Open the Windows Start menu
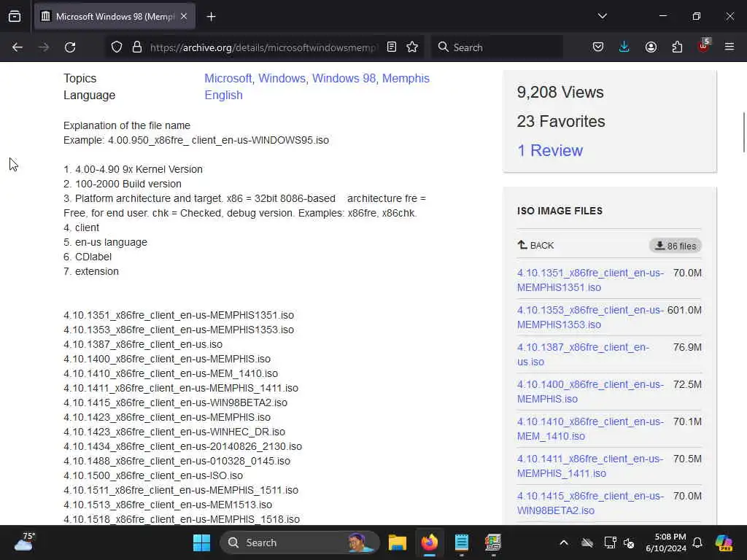Image resolution: width=747 pixels, height=560 pixels. [201, 542]
